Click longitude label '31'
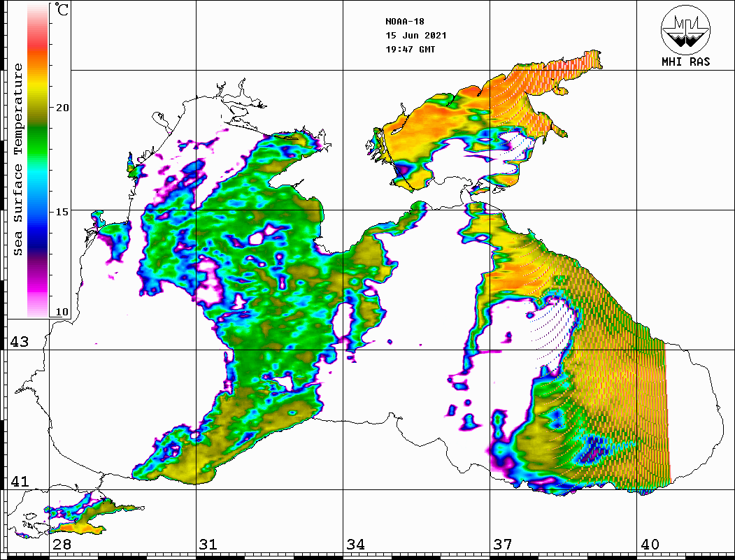The image size is (735, 560). coord(208,545)
